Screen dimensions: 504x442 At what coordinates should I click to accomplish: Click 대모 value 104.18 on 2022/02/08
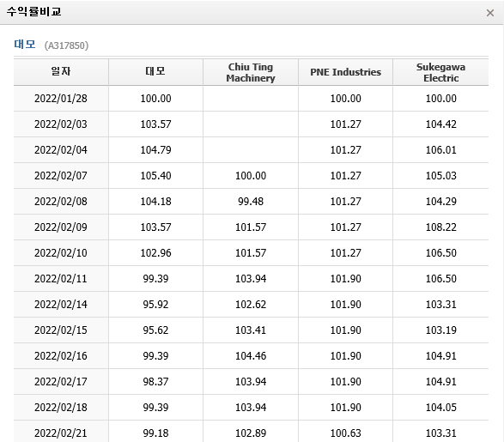click(x=155, y=201)
